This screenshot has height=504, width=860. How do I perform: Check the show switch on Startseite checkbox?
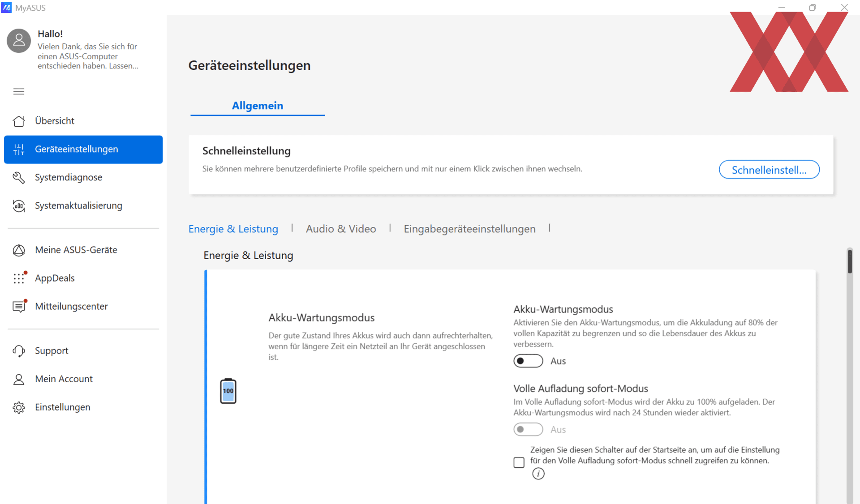pos(519,462)
